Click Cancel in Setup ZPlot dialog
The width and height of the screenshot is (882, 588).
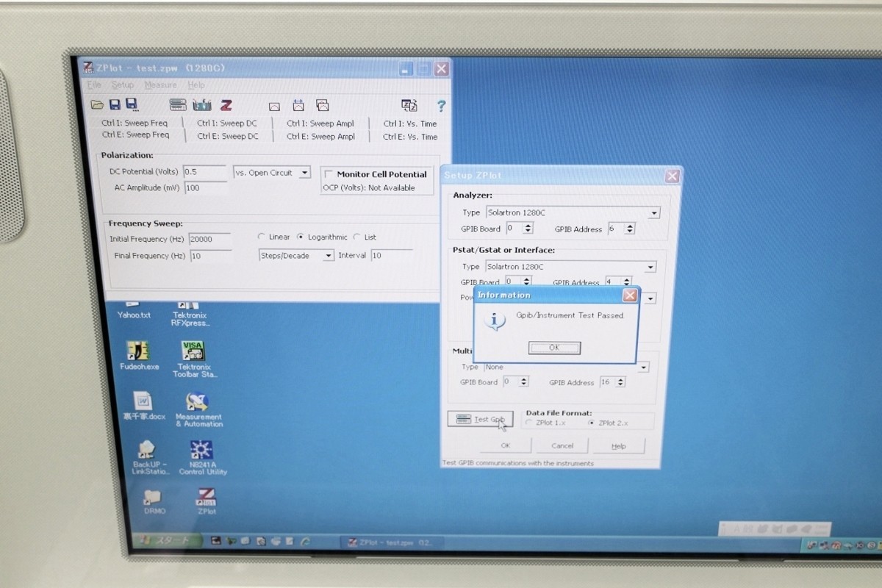point(562,445)
